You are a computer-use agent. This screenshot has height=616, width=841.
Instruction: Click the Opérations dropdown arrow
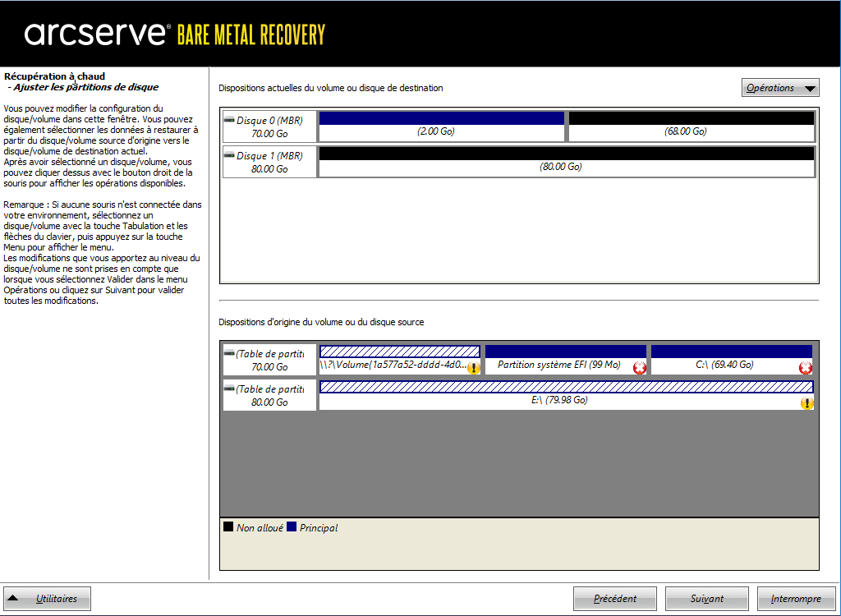(x=810, y=89)
